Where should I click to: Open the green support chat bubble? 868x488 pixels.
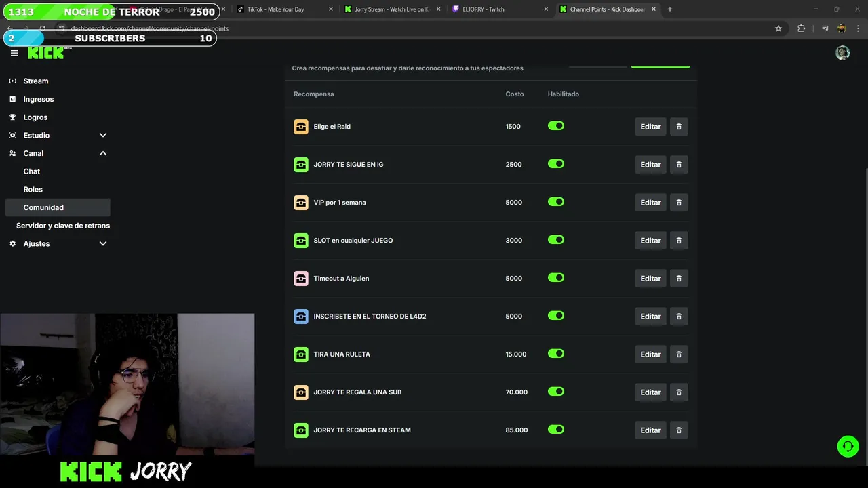click(848, 447)
